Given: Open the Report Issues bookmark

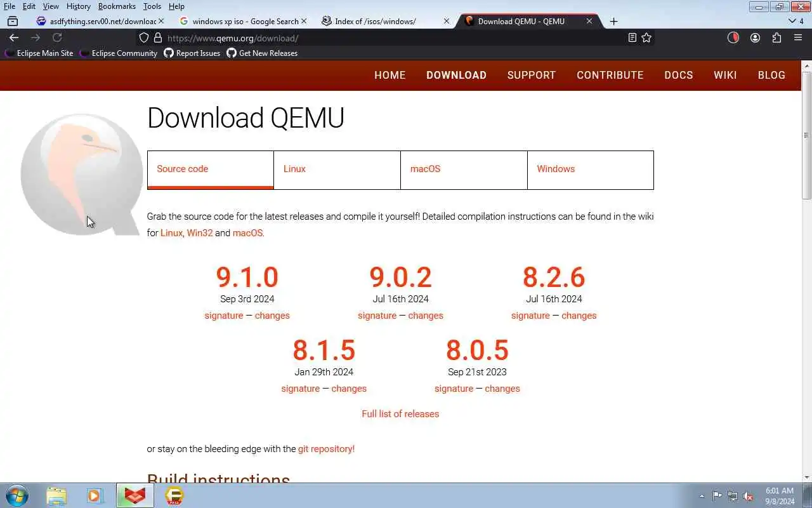Looking at the screenshot, I should click(192, 53).
